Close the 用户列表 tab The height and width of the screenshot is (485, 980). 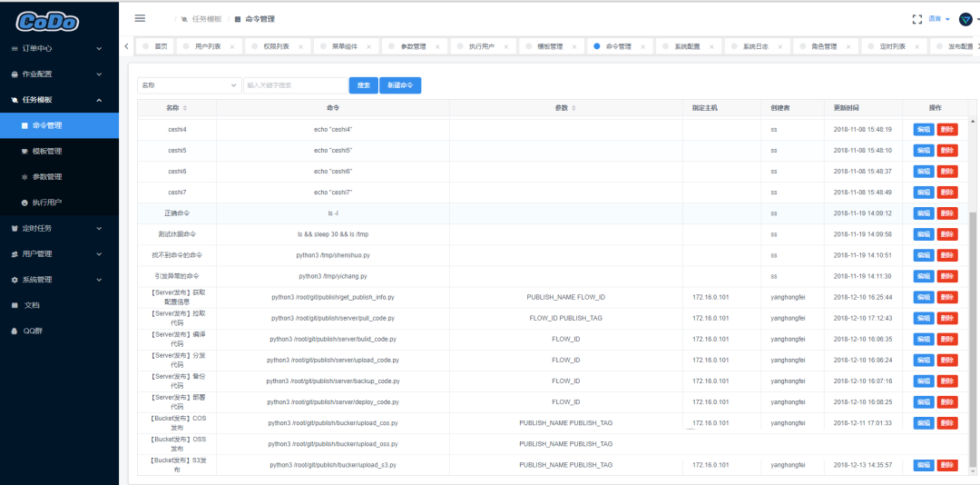(231, 46)
